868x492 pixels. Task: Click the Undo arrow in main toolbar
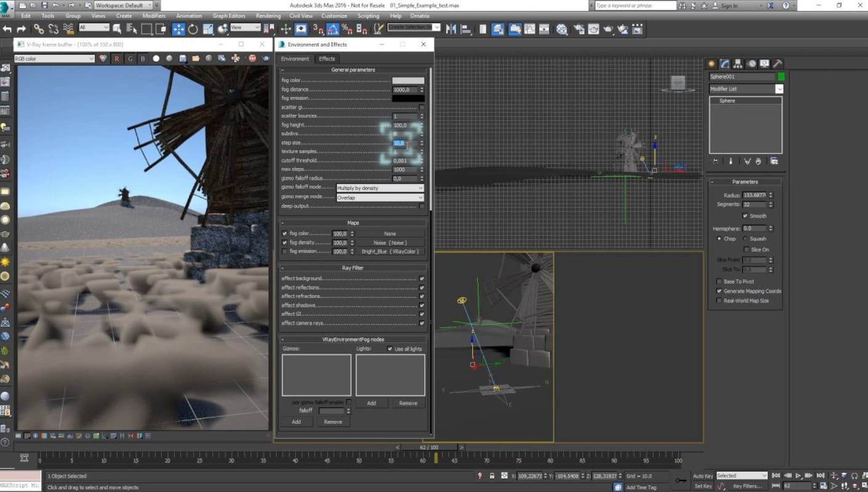(7, 29)
